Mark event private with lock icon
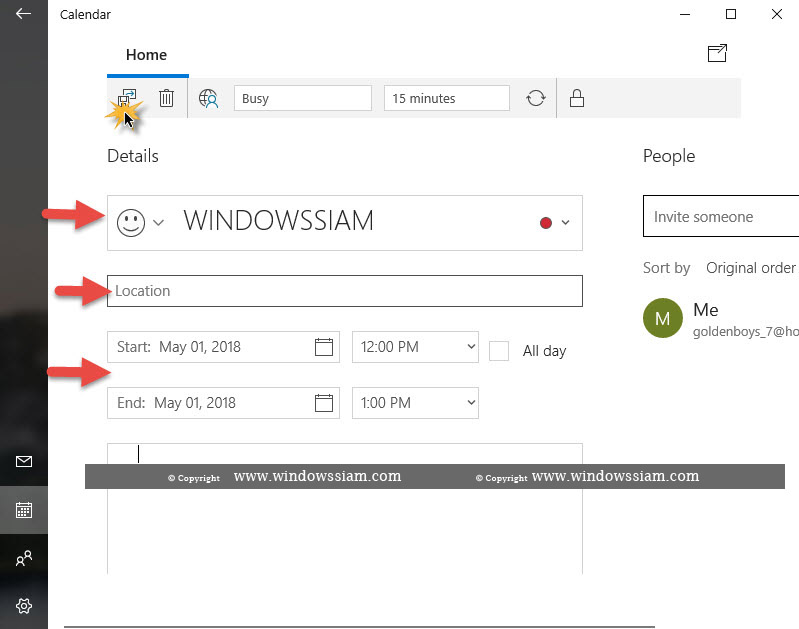The width and height of the screenshot is (799, 629). pyautogui.click(x=577, y=98)
